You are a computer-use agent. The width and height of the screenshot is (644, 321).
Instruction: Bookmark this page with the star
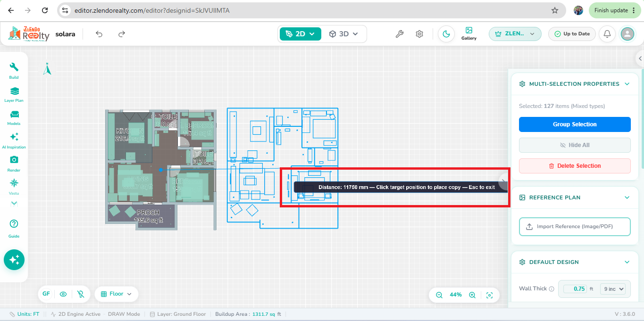click(x=555, y=10)
